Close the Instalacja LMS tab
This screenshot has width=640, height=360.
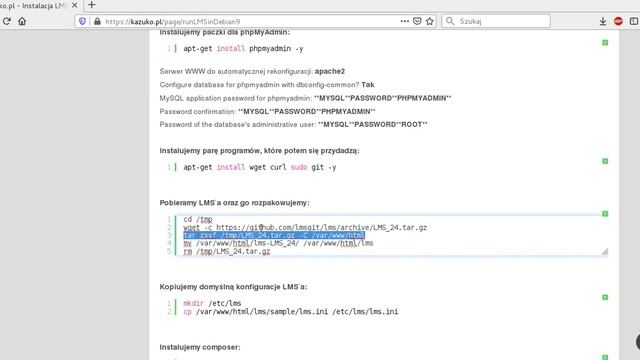[74, 6]
